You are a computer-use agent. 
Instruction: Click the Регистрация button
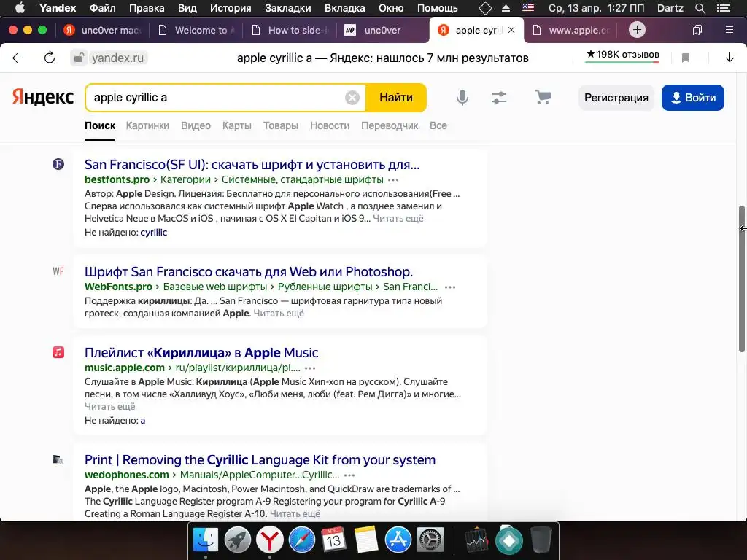(x=616, y=98)
